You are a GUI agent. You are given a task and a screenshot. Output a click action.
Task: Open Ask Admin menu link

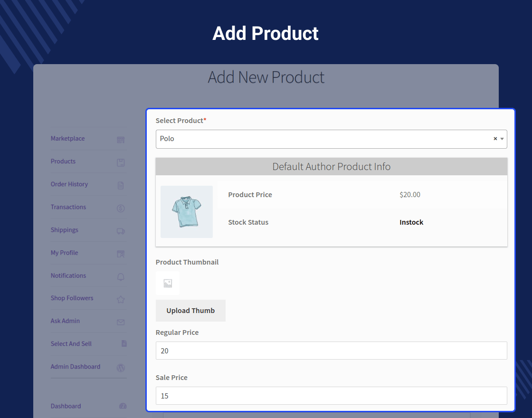coord(65,321)
